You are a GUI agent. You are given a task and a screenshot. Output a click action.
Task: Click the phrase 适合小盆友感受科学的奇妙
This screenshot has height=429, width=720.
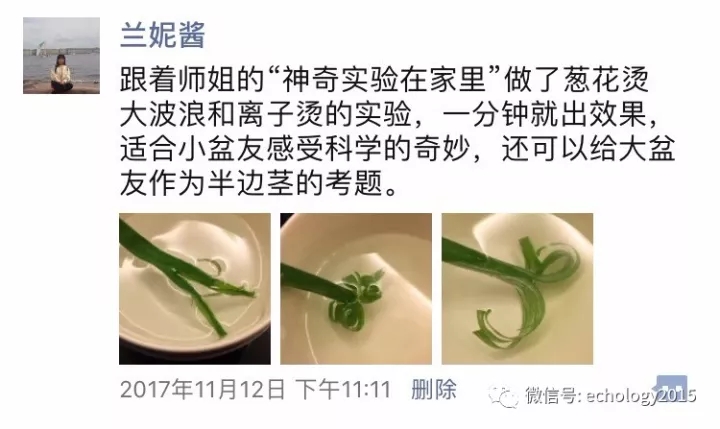(294, 149)
